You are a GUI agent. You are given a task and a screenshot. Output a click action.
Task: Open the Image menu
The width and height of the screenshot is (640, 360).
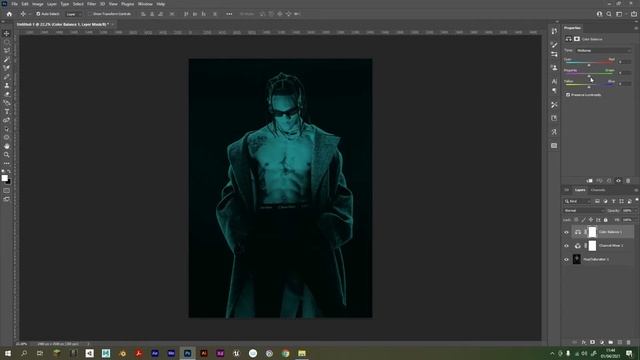click(x=38, y=4)
